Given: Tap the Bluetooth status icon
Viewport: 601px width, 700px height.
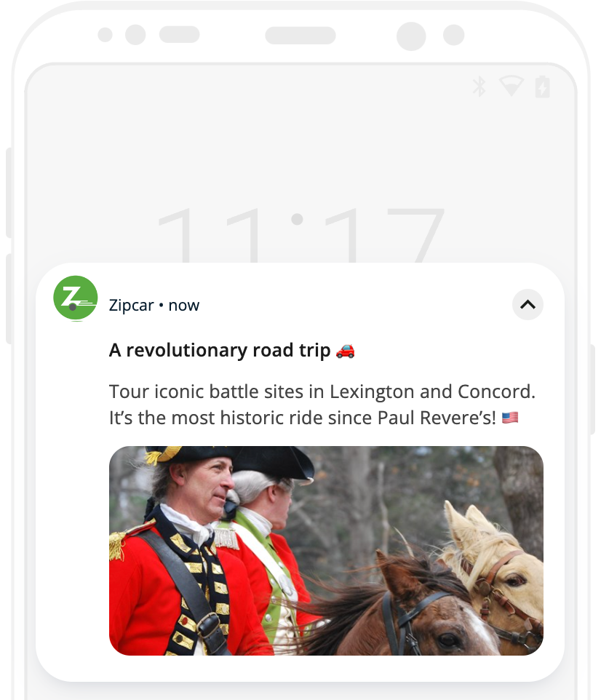Looking at the screenshot, I should click(479, 87).
